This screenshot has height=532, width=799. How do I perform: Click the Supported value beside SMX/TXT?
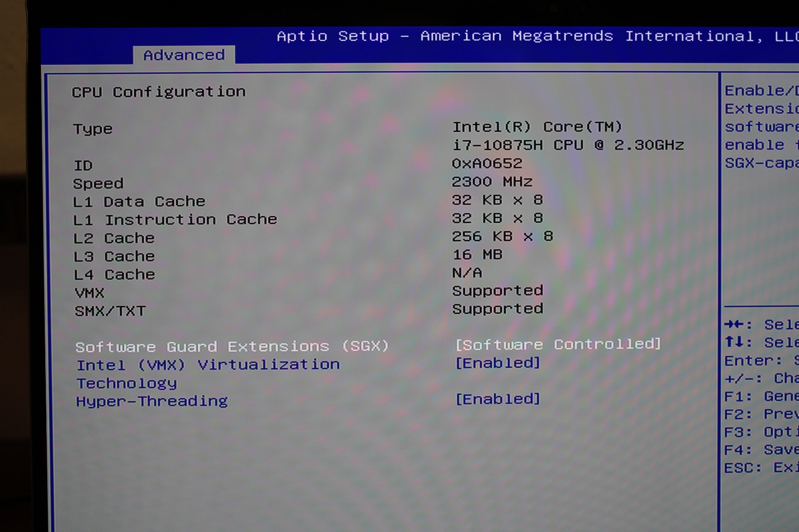(497, 309)
